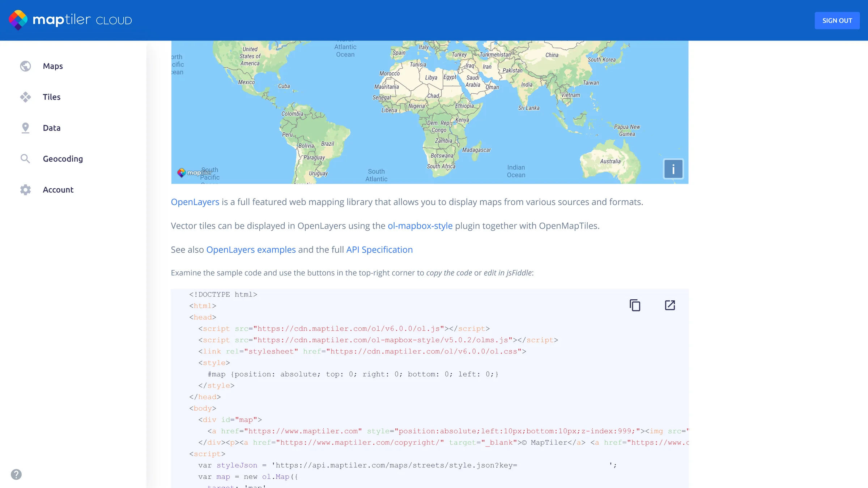Click the "Examine the sample code" instruction text
868x488 pixels.
(x=352, y=273)
